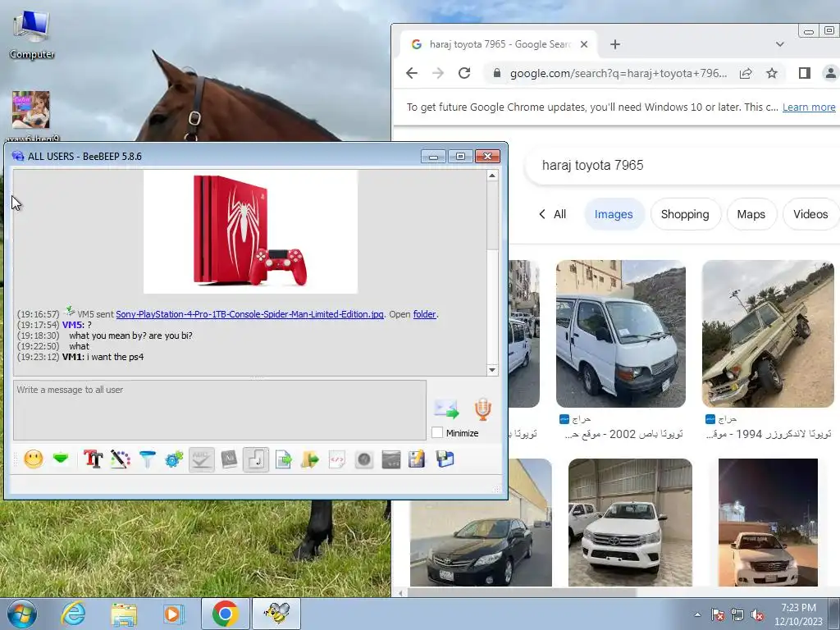Open a new Chrome tab with plus button
The width and height of the screenshot is (840, 630).
(615, 44)
